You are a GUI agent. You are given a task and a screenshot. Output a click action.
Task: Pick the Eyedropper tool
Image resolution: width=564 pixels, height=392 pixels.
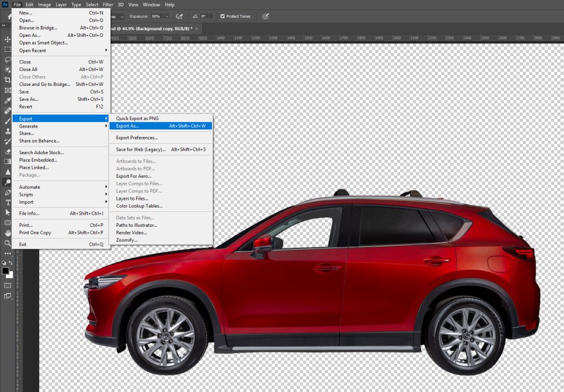pyautogui.click(x=8, y=101)
